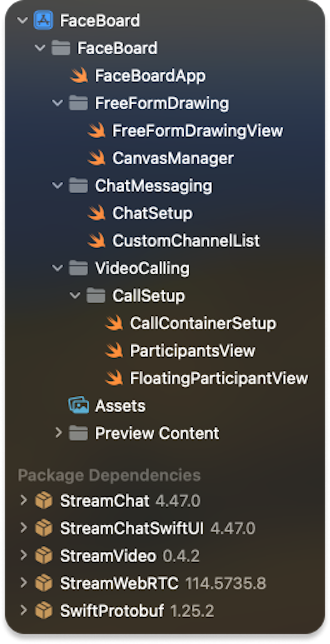
Task: Open the FreeFormDrawingView file
Action: click(x=198, y=130)
